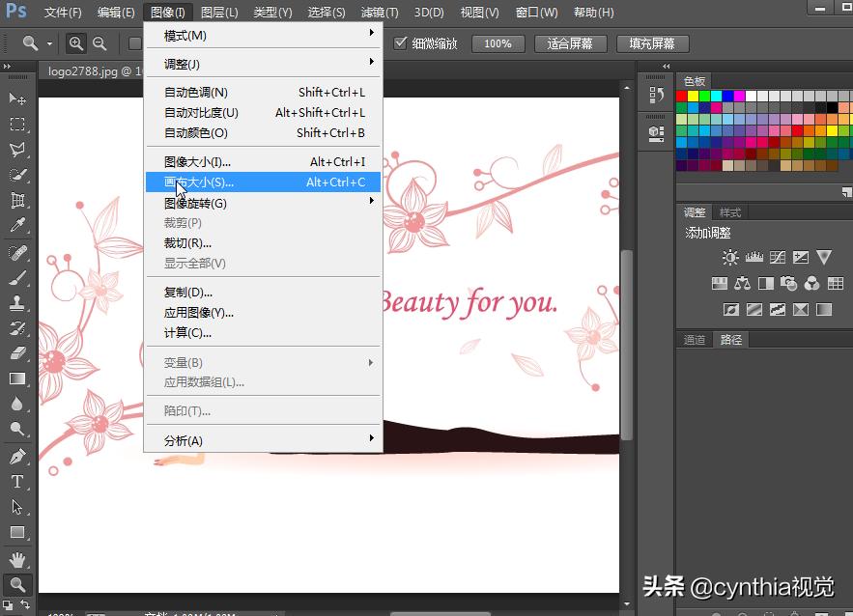
Task: Switch zoom mode to zoom out
Action: [x=100, y=43]
